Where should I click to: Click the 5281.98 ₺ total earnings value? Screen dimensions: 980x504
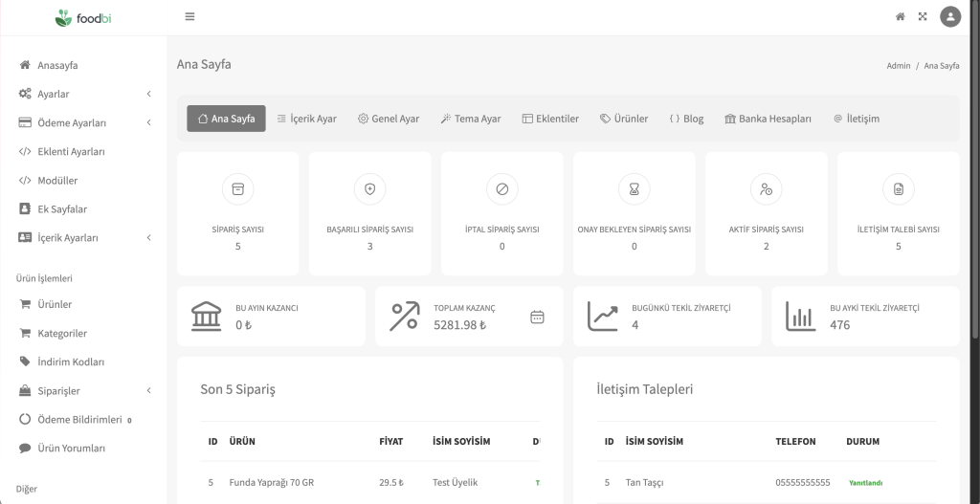point(460,325)
